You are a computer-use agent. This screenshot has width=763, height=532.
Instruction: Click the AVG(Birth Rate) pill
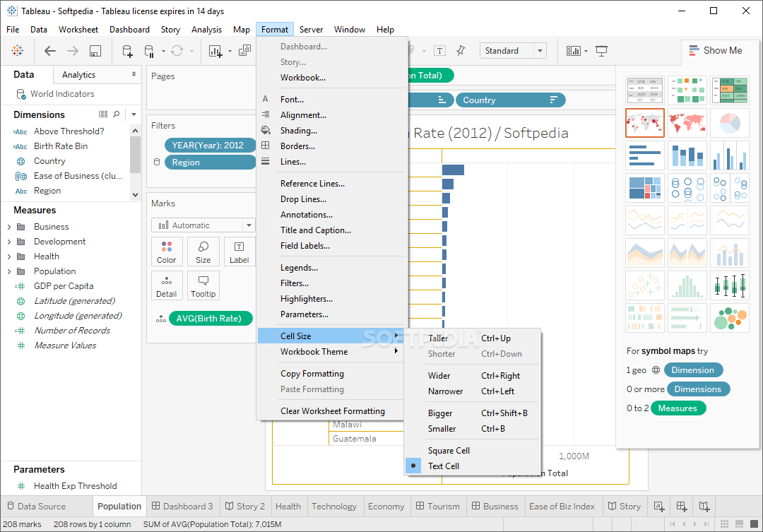point(211,319)
